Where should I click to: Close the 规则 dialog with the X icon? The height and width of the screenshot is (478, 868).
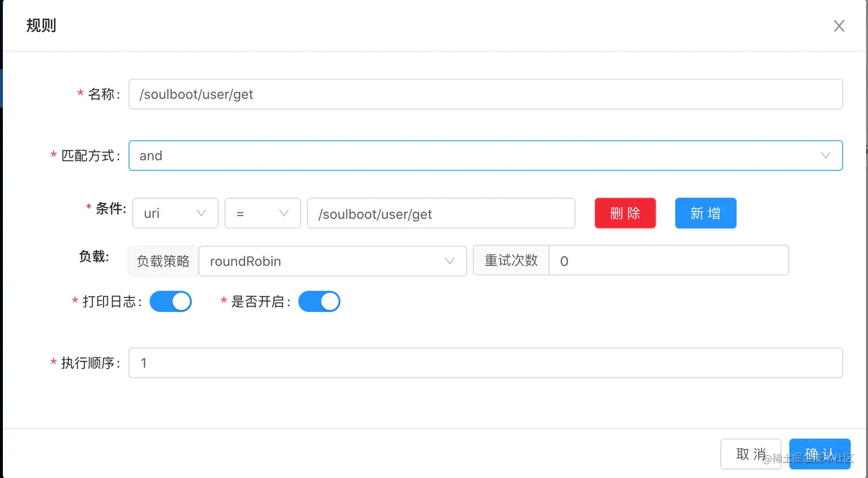click(x=839, y=26)
